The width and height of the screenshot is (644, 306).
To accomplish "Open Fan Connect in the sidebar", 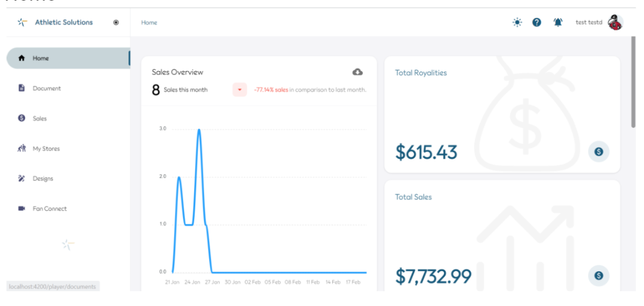I will (x=68, y=208).
